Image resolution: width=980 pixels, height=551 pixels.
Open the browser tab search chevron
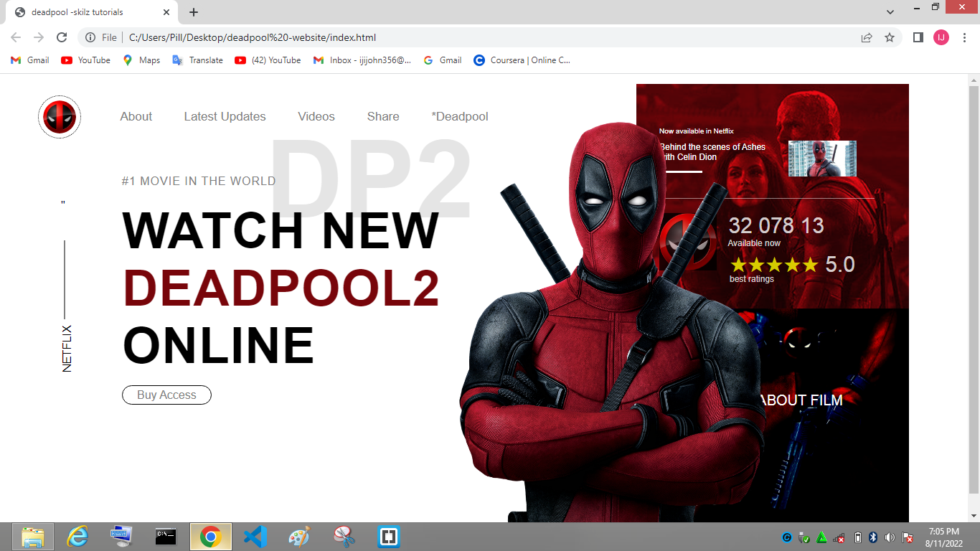pos(890,11)
